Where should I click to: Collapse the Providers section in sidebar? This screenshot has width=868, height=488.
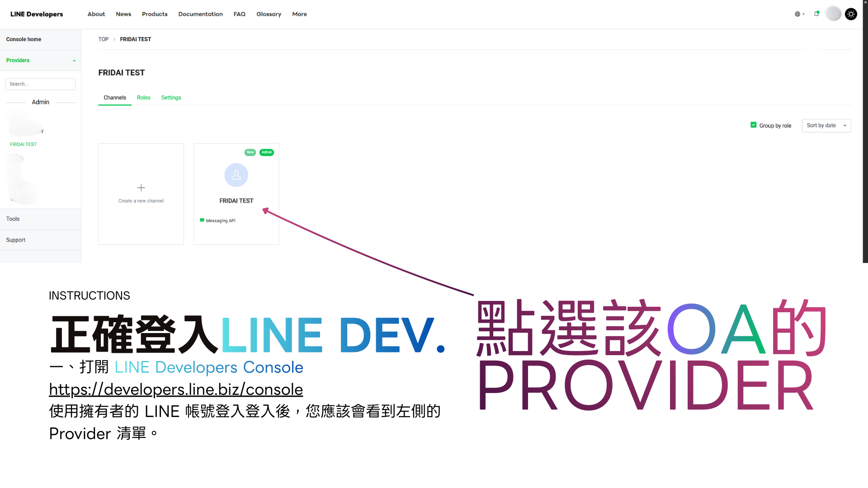click(74, 60)
